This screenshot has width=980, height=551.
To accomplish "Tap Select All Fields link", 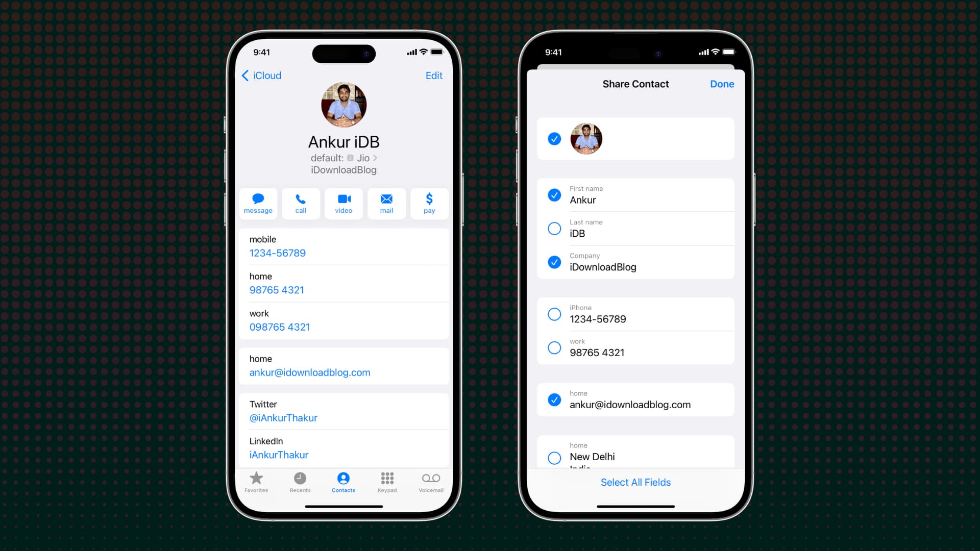I will point(635,482).
